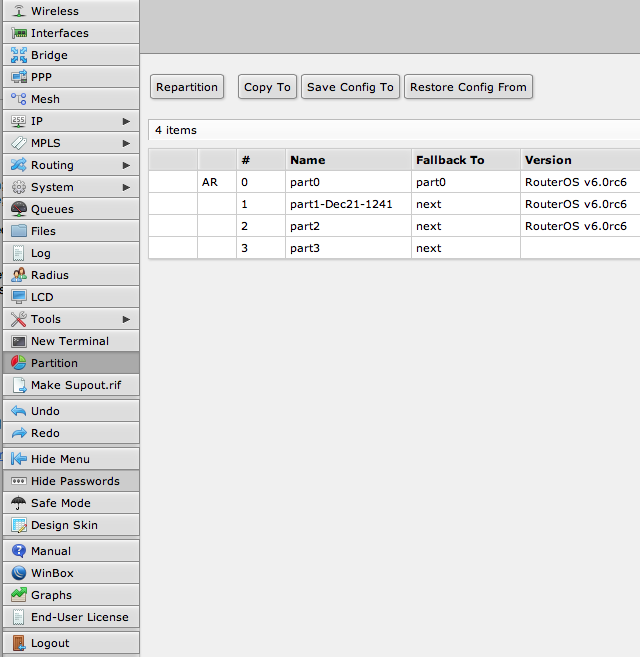
Task: Click the Redo arrow icon
Action: pos(19,433)
